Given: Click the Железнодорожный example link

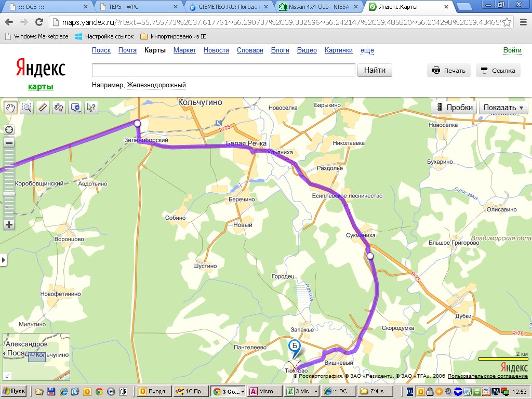Looking at the screenshot, I should point(156,85).
